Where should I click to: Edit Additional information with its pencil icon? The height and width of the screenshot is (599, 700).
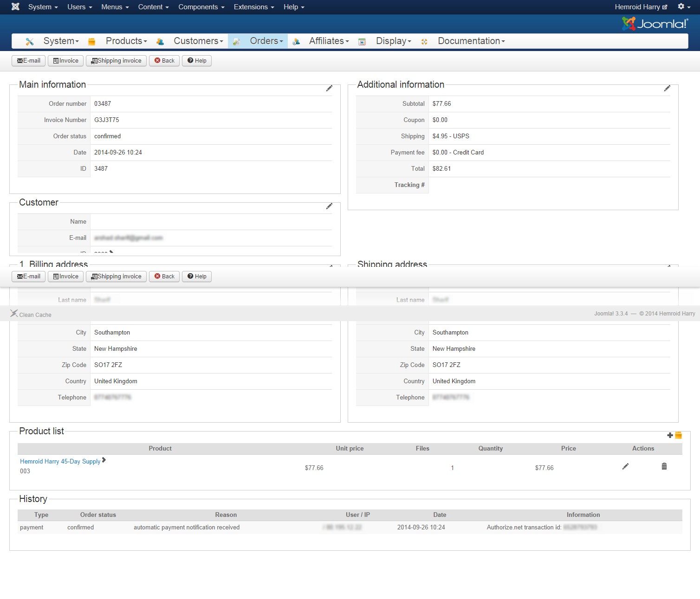[x=667, y=88]
